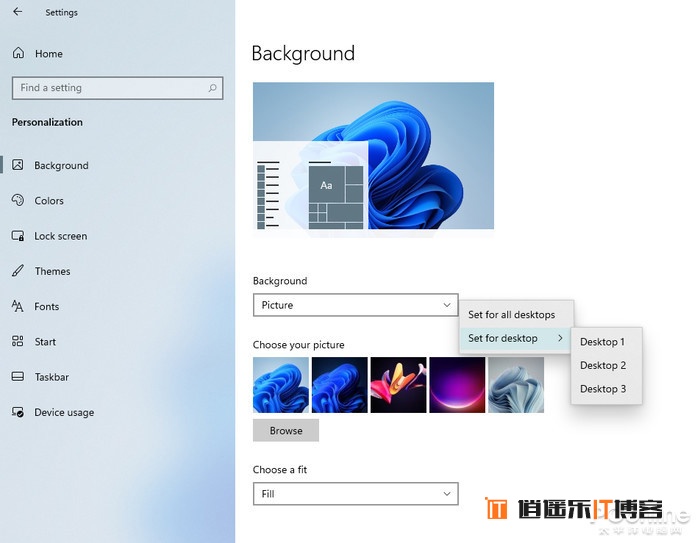Select the colorful flower wallpaper thumbnail
This screenshot has height=543, width=700.
click(x=398, y=384)
